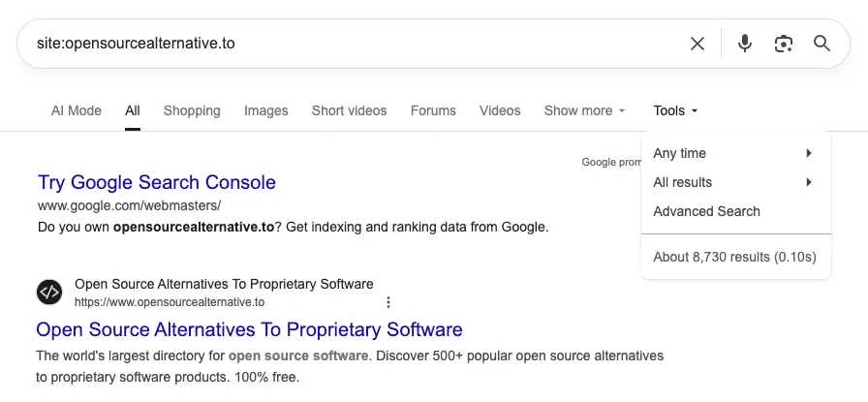Switch to Forums tab
868x402 pixels.
pos(433,110)
